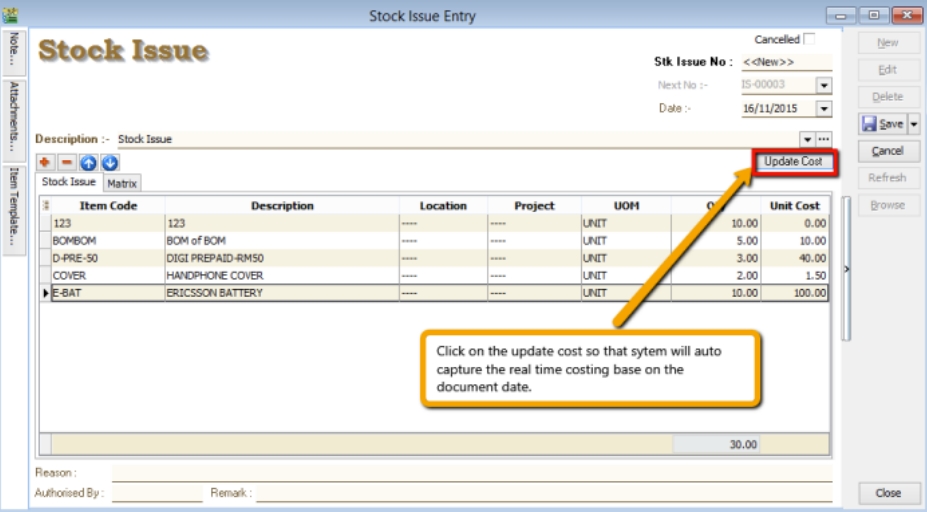
Task: Select the Stock Issue tab
Action: pyautogui.click(x=69, y=183)
